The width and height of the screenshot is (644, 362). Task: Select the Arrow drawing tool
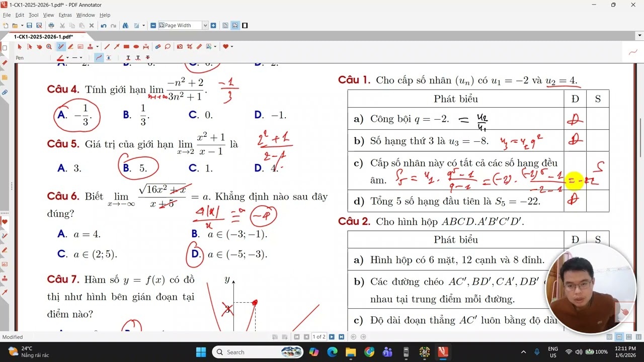[x=117, y=46]
